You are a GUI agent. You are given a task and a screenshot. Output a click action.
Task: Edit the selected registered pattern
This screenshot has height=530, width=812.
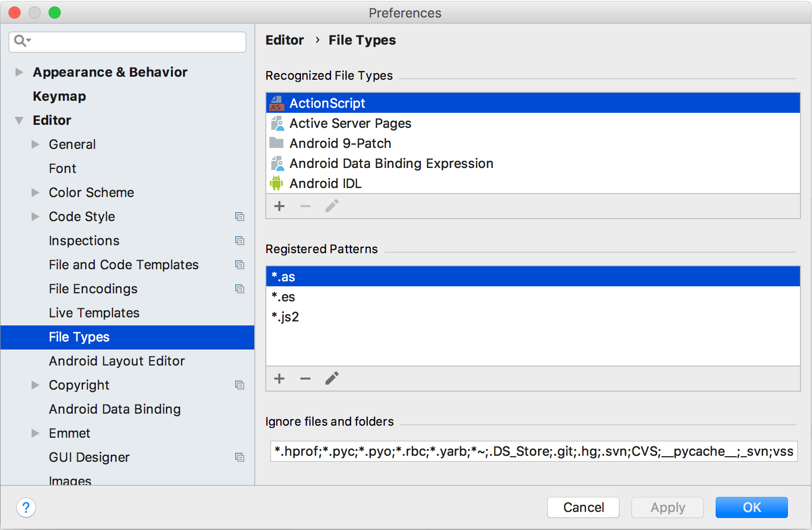[332, 379]
